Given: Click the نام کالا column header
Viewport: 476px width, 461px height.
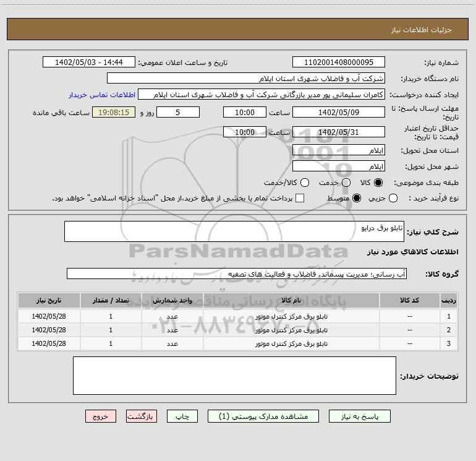Looking at the screenshot, I should tap(291, 300).
